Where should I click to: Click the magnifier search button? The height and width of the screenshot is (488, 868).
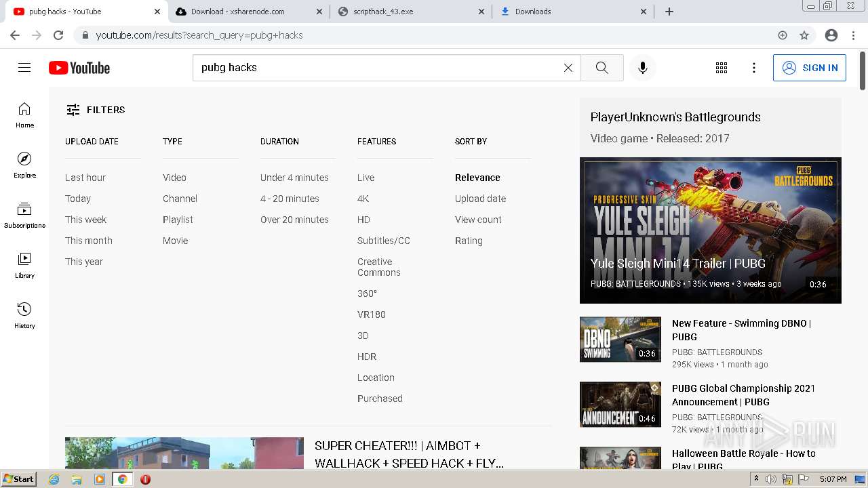click(x=602, y=68)
